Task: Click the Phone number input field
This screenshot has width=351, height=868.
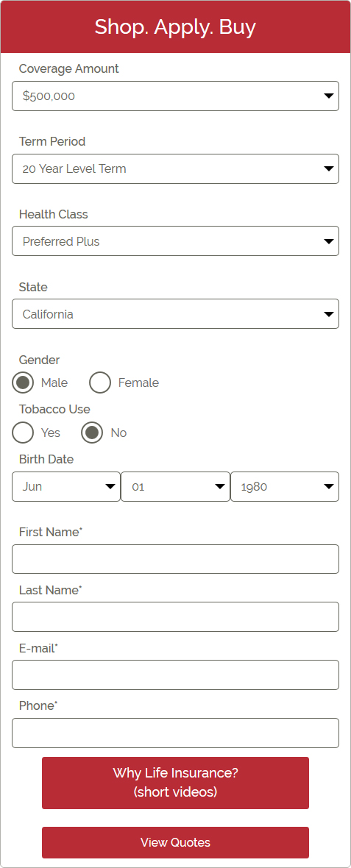Action: 175,733
